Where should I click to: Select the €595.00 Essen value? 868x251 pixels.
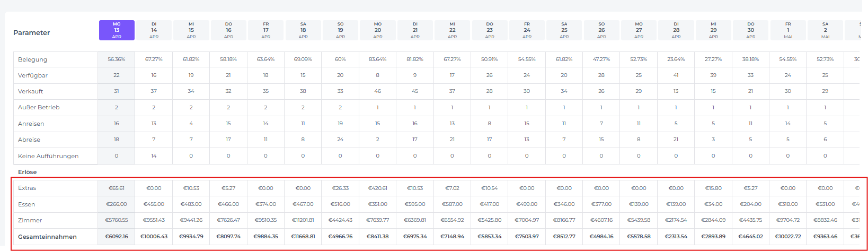click(x=415, y=204)
